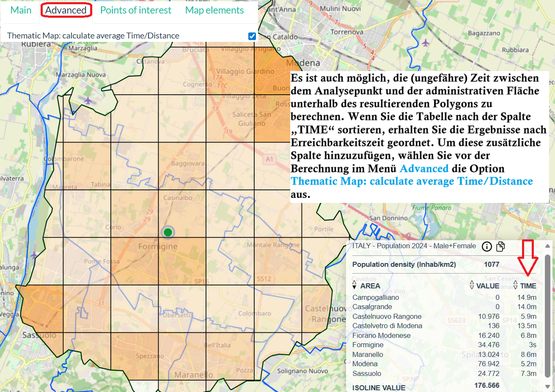555x392 pixels.
Task: Select the Advanced tab
Action: (66, 10)
